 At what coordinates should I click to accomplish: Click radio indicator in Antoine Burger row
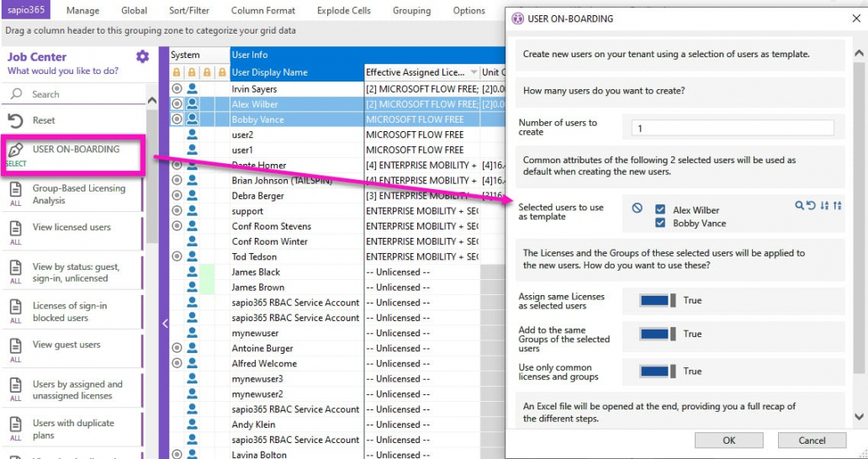(x=177, y=348)
